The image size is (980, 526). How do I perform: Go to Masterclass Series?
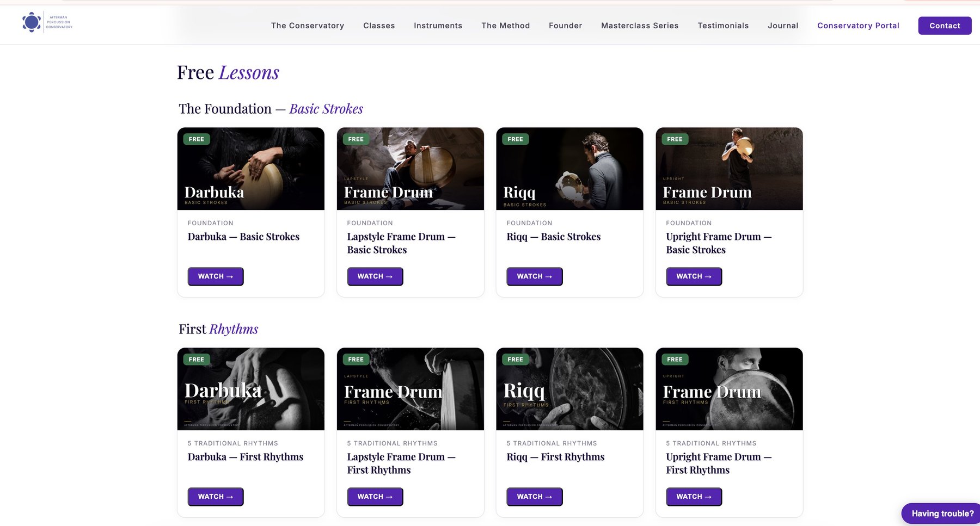(x=640, y=26)
